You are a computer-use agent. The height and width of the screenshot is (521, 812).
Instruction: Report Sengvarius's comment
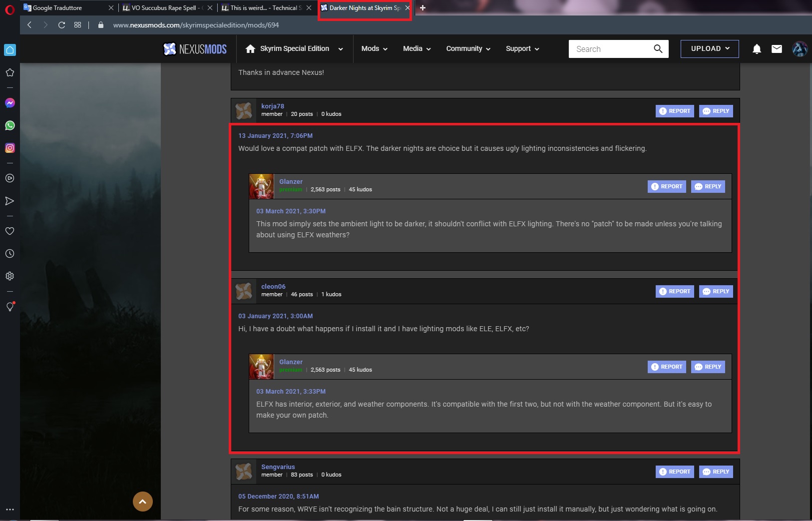click(675, 472)
